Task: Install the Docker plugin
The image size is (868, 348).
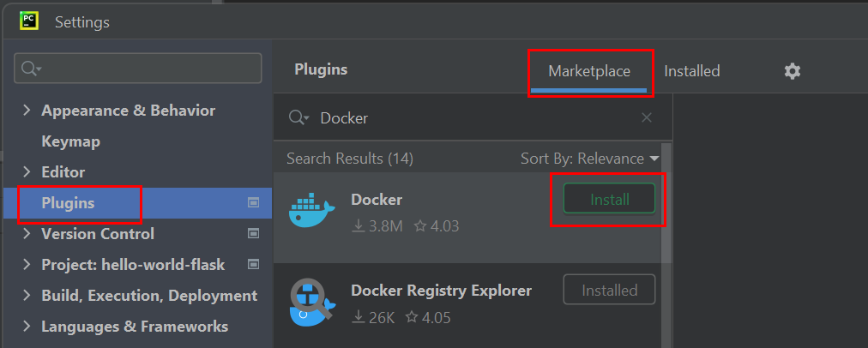Action: tap(609, 199)
